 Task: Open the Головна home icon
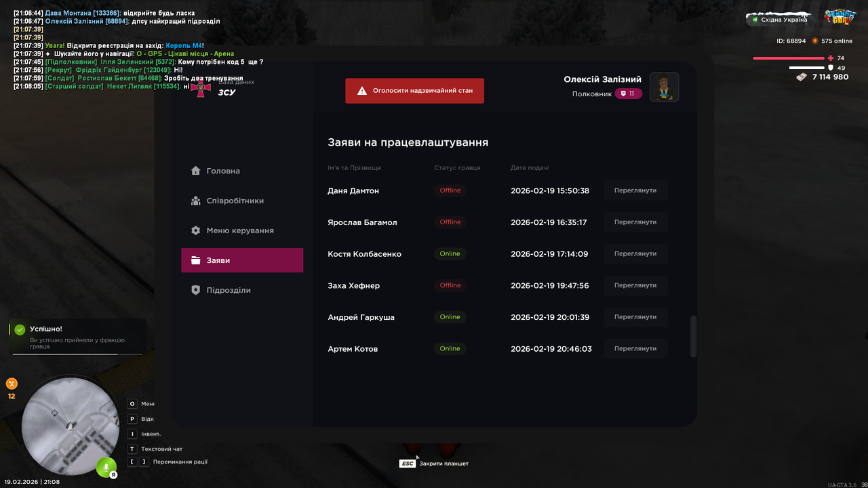point(196,171)
